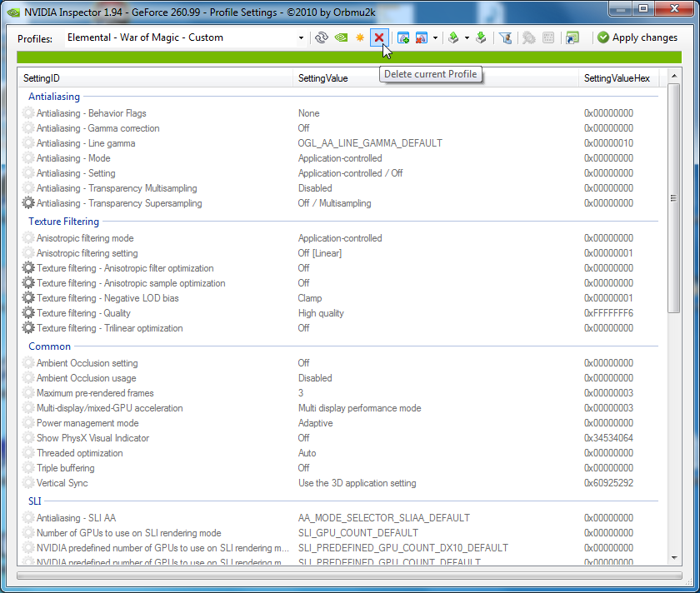
Task: Expand the arrow next to export icon
Action: coord(467,37)
